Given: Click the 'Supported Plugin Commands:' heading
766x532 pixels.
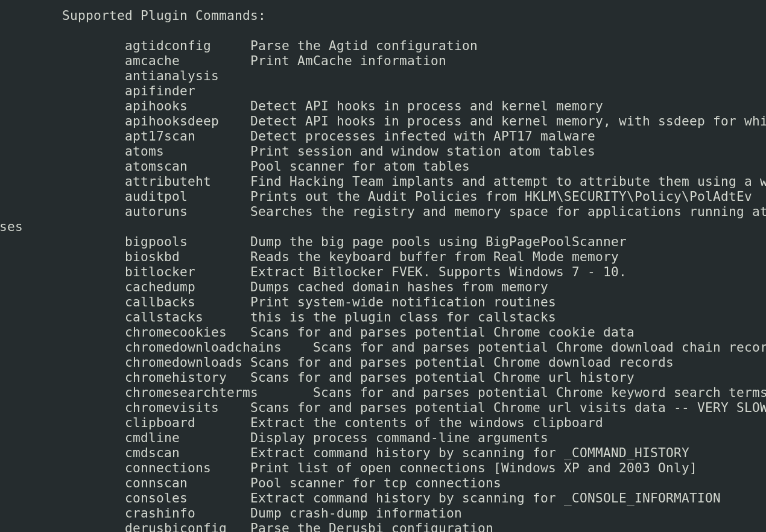Looking at the screenshot, I should coord(163,16).
